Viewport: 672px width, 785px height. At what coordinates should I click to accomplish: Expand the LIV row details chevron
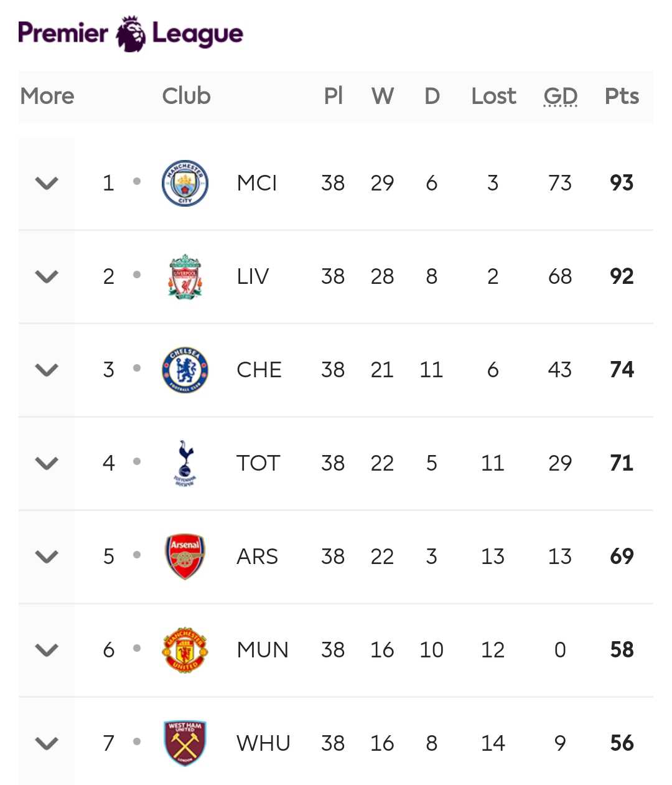47,276
